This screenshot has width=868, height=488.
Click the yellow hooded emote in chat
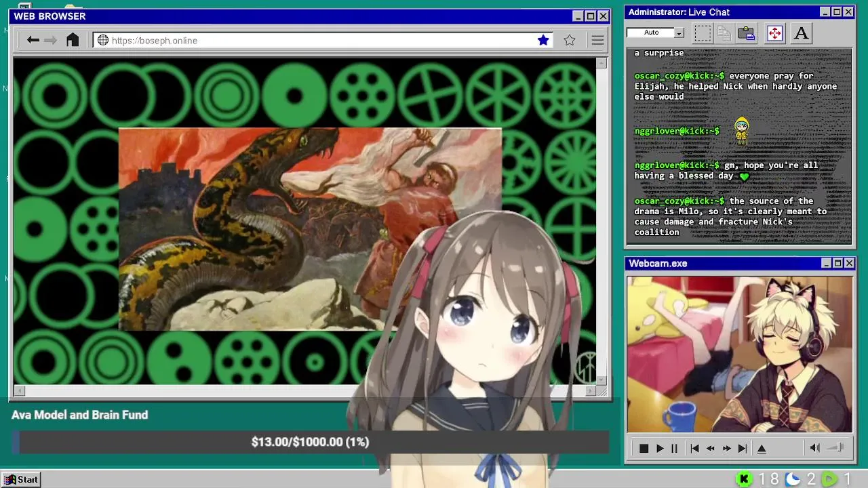742,131
